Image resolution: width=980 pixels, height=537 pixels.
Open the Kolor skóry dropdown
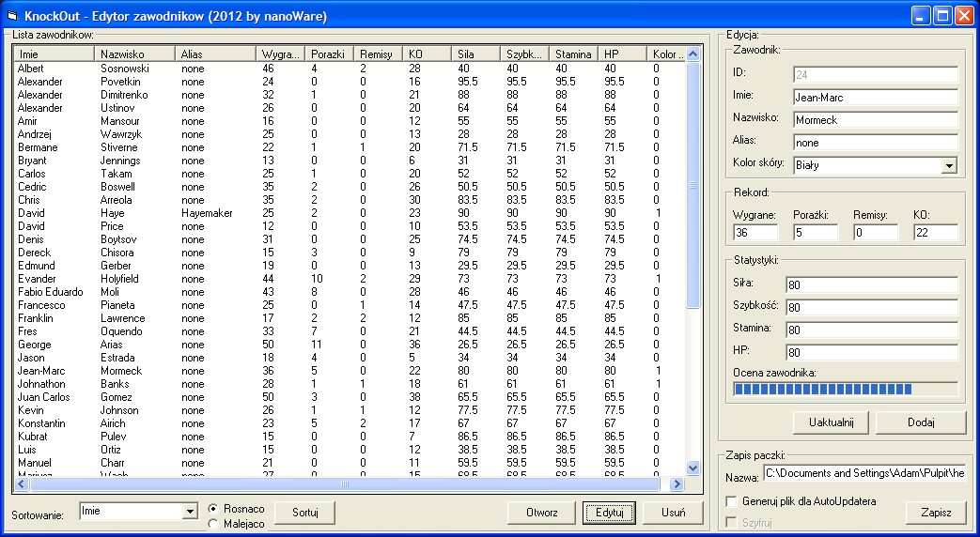point(949,166)
